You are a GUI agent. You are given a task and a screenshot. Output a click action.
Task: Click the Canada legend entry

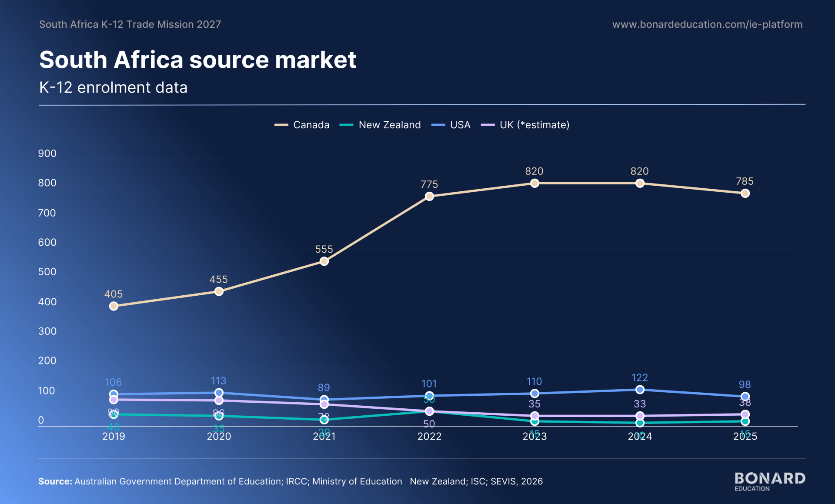(302, 125)
